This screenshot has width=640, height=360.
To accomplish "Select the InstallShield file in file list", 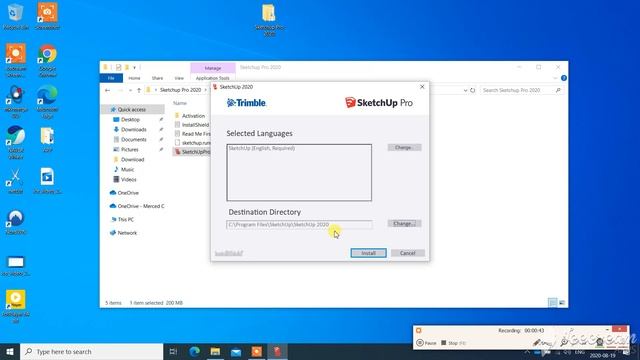I will (195, 125).
